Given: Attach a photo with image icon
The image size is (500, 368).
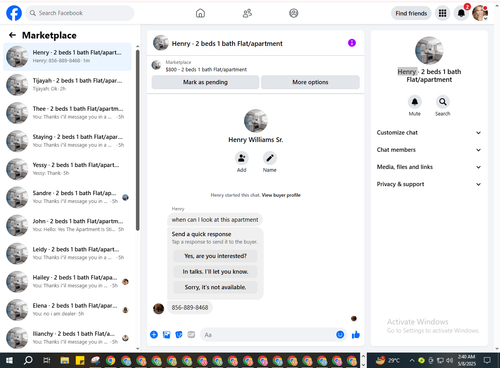Looking at the screenshot, I should [166, 334].
